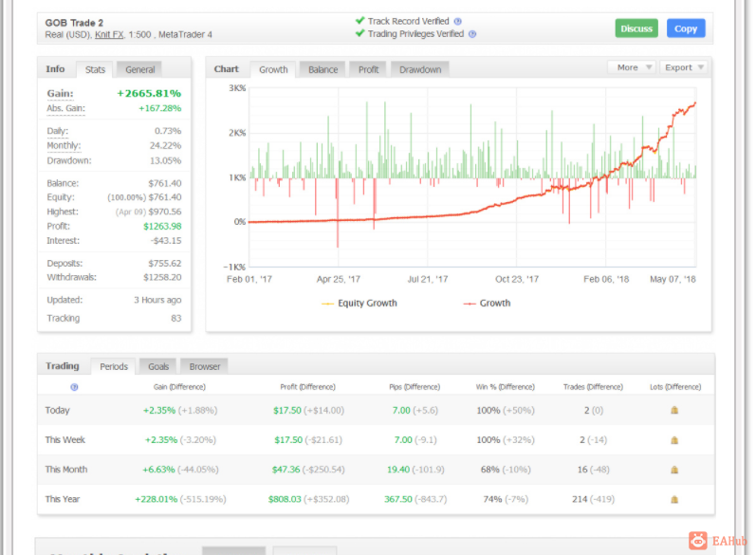Click help icon beside Trading Privileges Verified
The image size is (756, 555).
coord(472,34)
